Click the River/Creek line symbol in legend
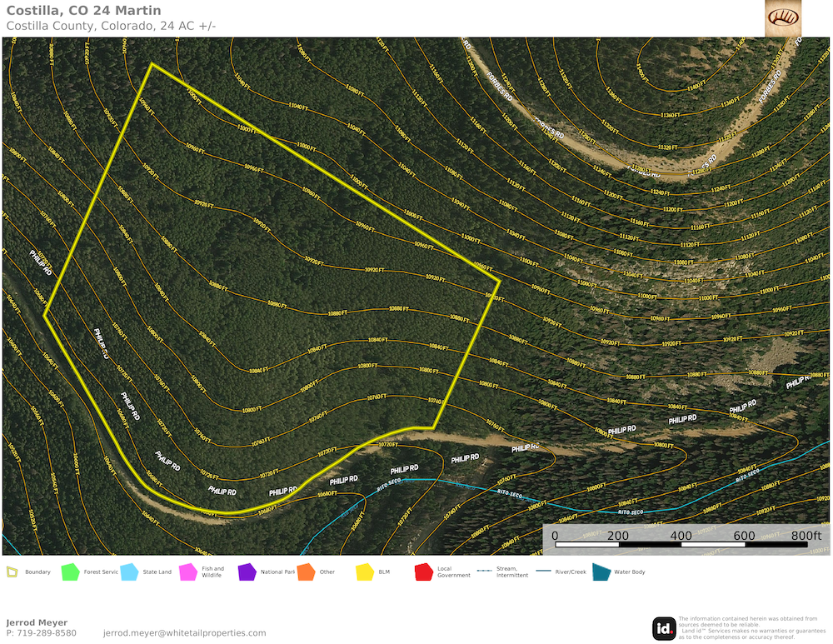This screenshot has width=833, height=644. pos(543,572)
